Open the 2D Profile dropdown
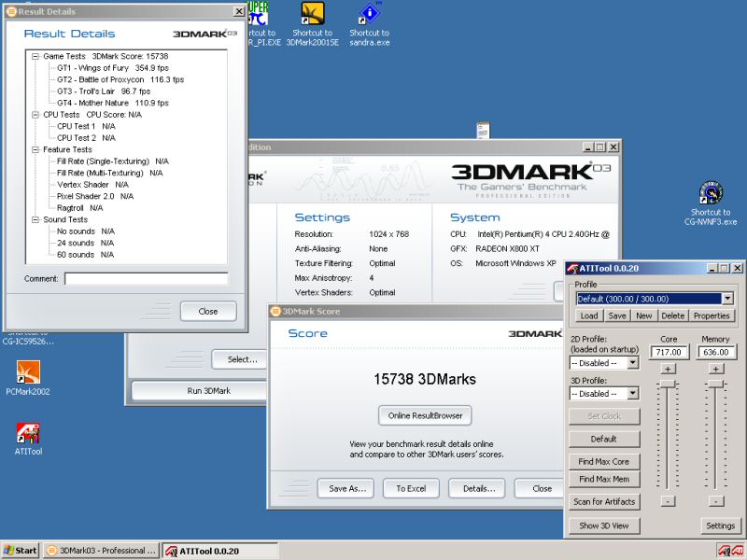 633,363
